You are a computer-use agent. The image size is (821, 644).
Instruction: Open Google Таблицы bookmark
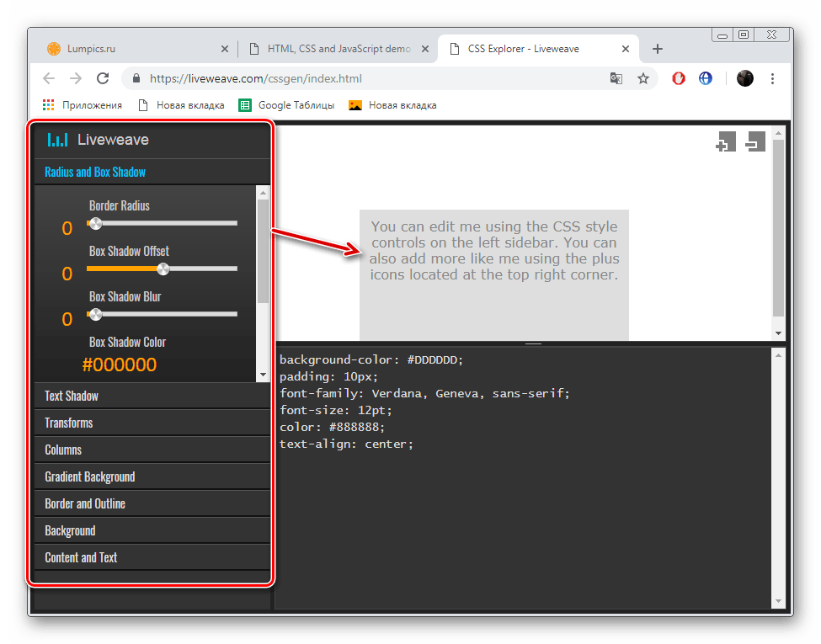tap(286, 105)
